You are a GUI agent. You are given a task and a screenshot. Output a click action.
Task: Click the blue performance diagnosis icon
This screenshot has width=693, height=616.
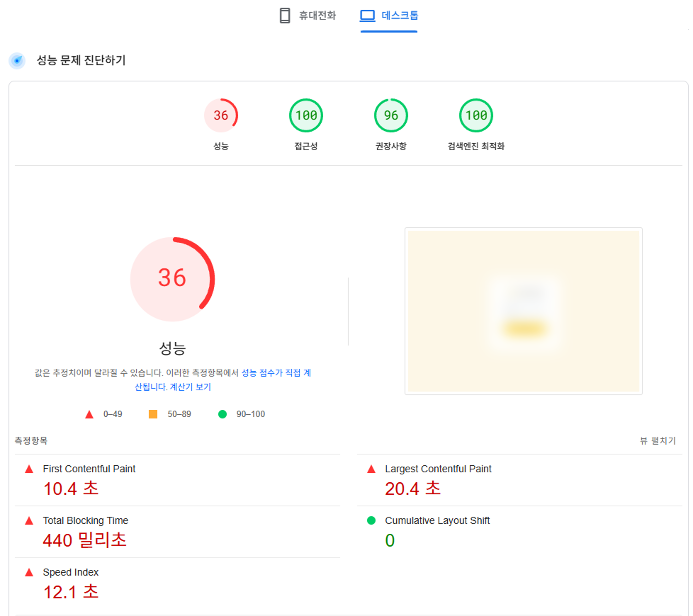click(x=17, y=61)
